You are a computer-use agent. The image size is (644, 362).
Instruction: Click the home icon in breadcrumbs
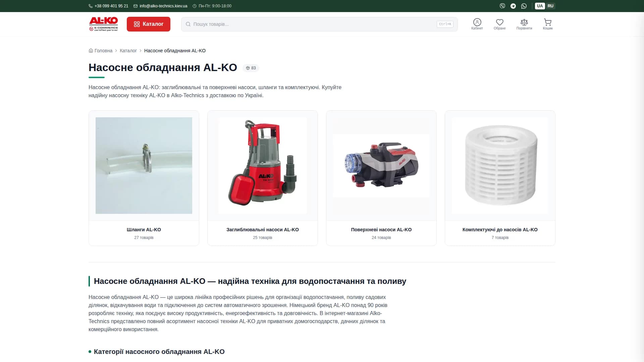pos(91,51)
